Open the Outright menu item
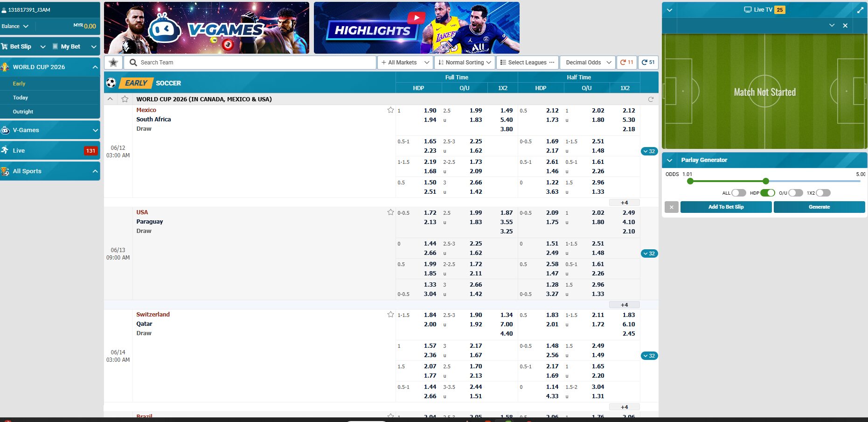The image size is (868, 422). (23, 112)
